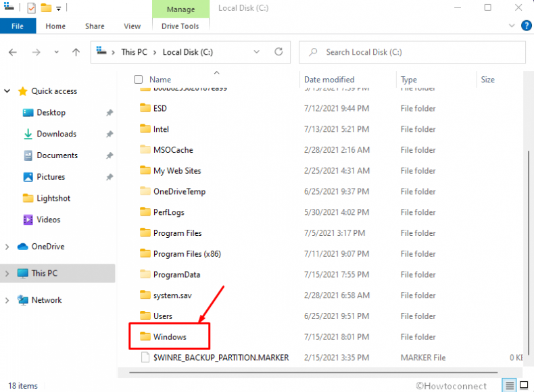Open the recent locations dropdown
534x392 pixels.
click(57, 52)
